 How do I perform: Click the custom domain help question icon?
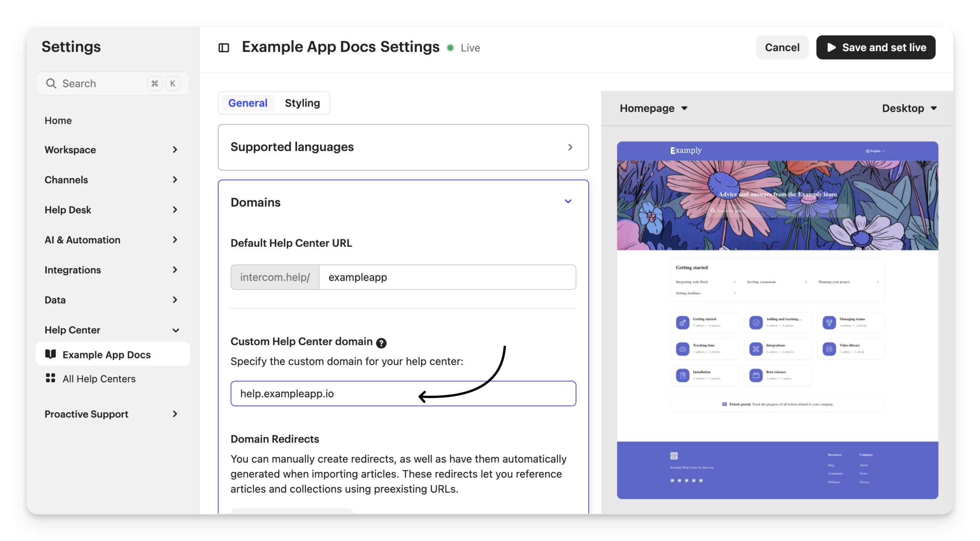[381, 343]
